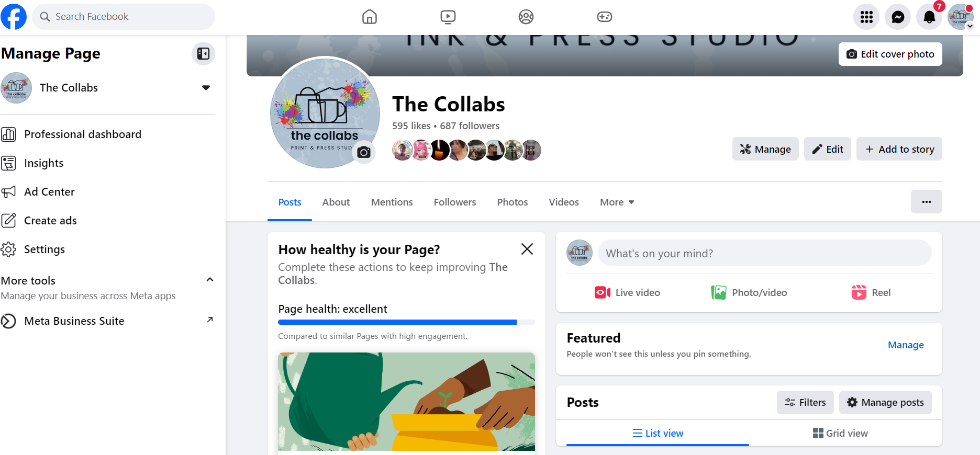Click the Manage link in Featured

click(906, 345)
